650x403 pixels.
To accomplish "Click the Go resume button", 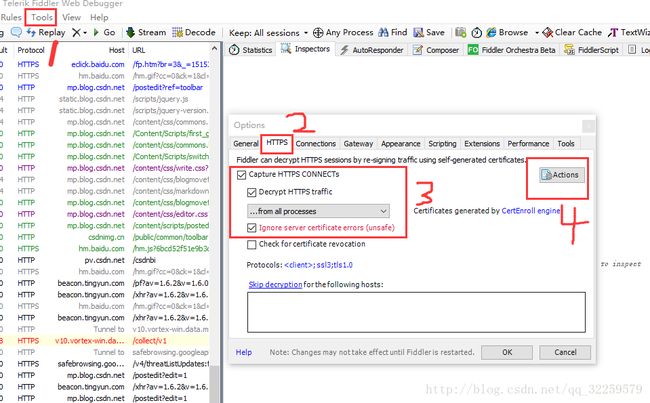I will pos(104,32).
